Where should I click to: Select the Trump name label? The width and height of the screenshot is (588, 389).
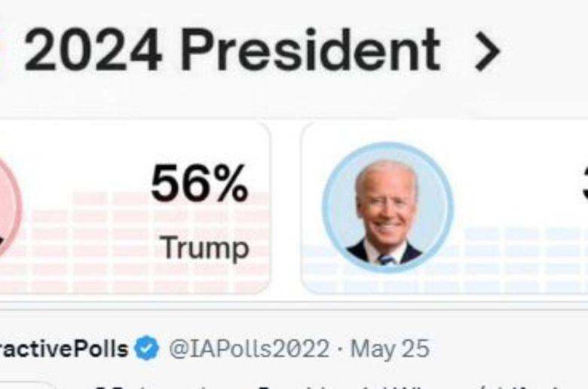(205, 247)
